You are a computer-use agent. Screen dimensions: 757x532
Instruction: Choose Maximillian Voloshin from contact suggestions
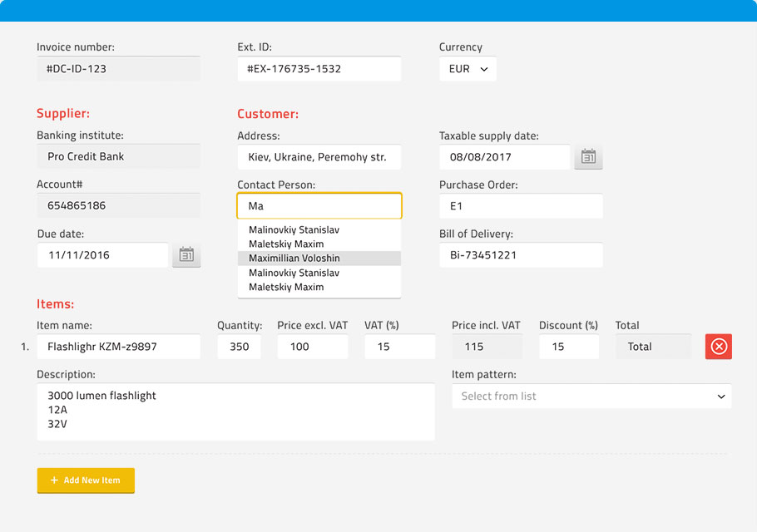[319, 258]
